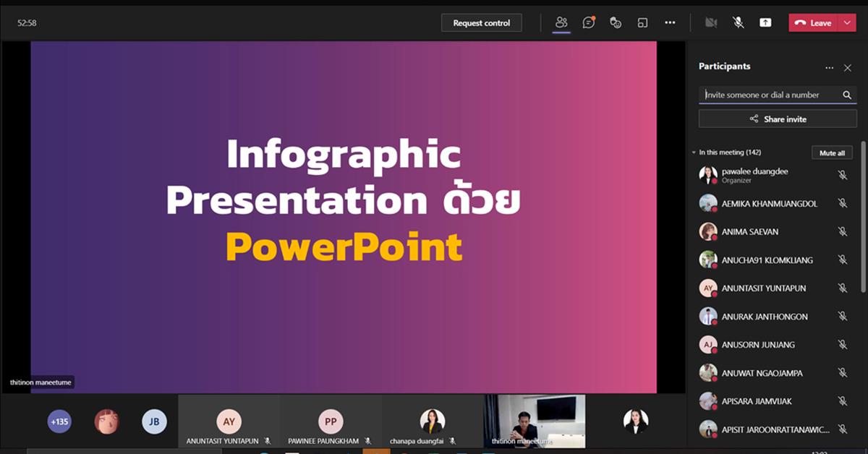Select APISIT JAROONRATTANAWIC... in participants list
The height and width of the screenshot is (454, 868).
point(774,429)
